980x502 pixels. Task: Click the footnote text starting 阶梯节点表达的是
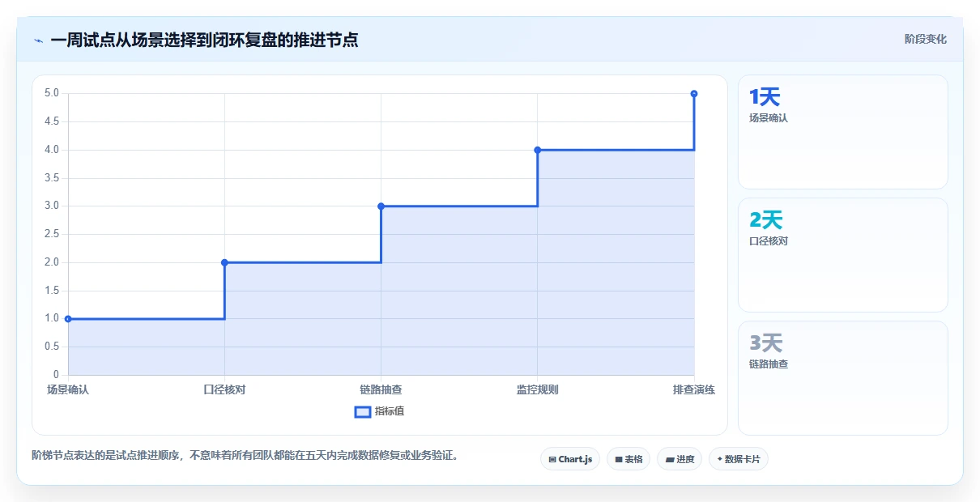(245, 455)
